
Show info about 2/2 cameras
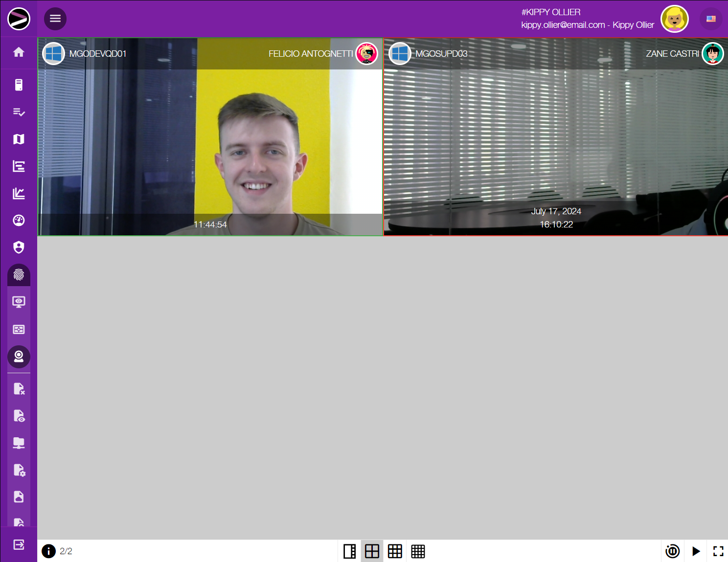pos(49,551)
